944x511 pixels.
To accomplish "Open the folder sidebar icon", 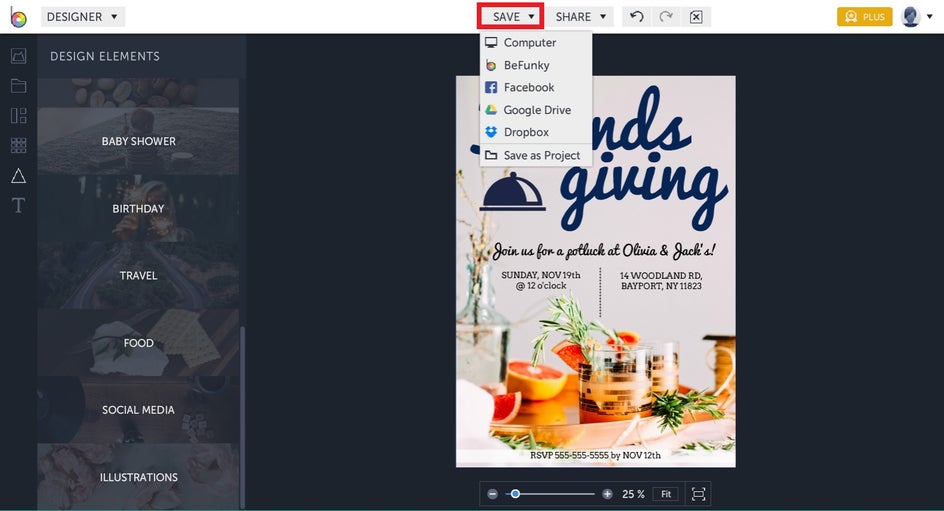I will pyautogui.click(x=19, y=85).
